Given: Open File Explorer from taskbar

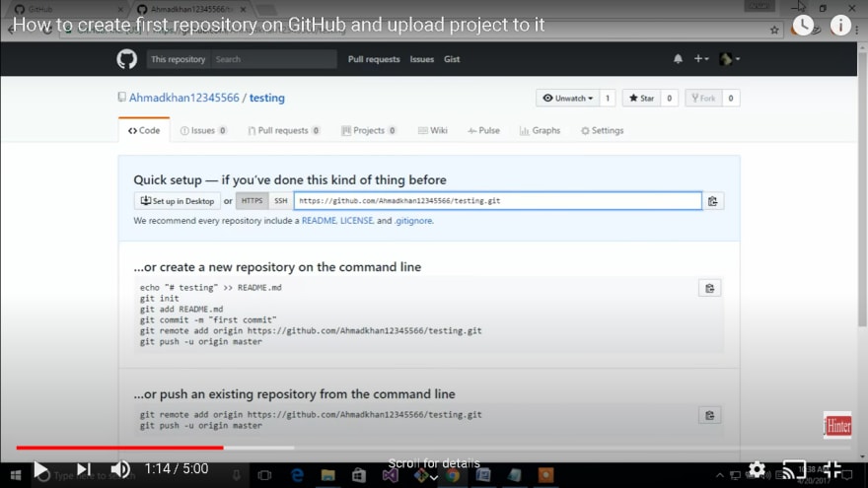Looking at the screenshot, I should point(328,475).
